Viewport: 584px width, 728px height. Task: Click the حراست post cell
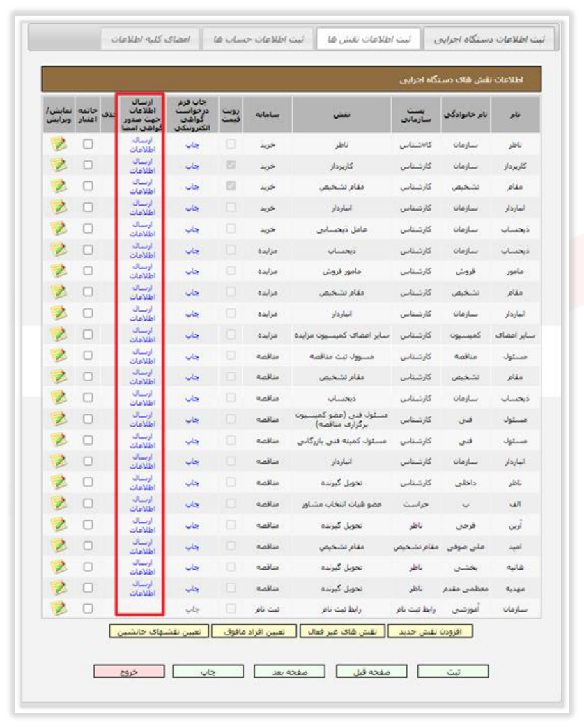pyautogui.click(x=415, y=504)
